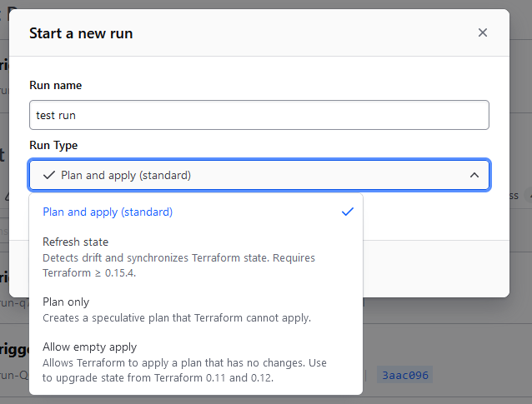Focus the Run name text field
The height and width of the screenshot is (404, 532).
pyautogui.click(x=258, y=115)
